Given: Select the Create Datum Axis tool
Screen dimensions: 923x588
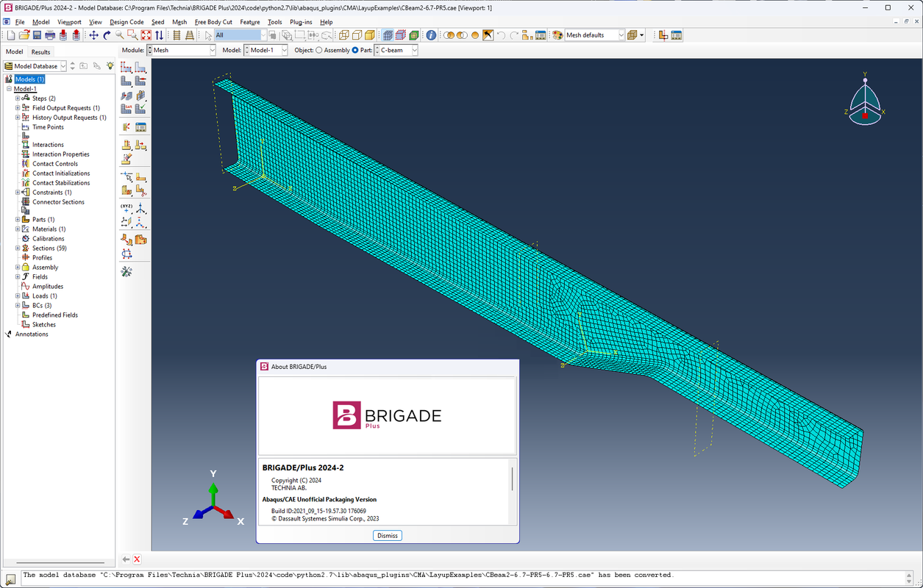Looking at the screenshot, I should tap(140, 209).
